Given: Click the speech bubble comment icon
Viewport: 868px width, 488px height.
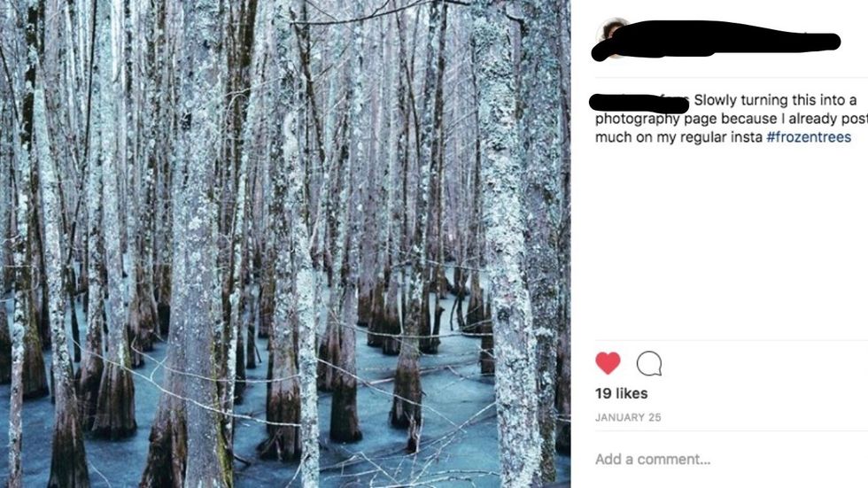Looking at the screenshot, I should [649, 363].
